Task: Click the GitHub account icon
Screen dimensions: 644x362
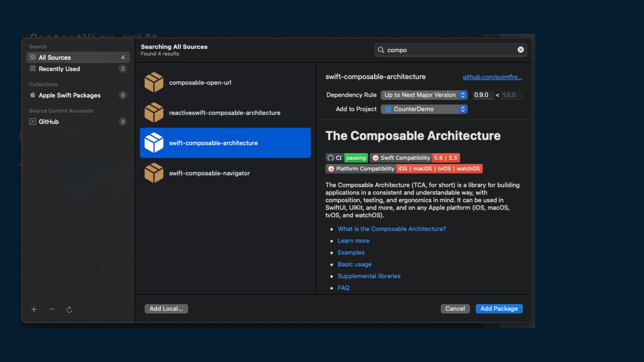Action: [33, 122]
